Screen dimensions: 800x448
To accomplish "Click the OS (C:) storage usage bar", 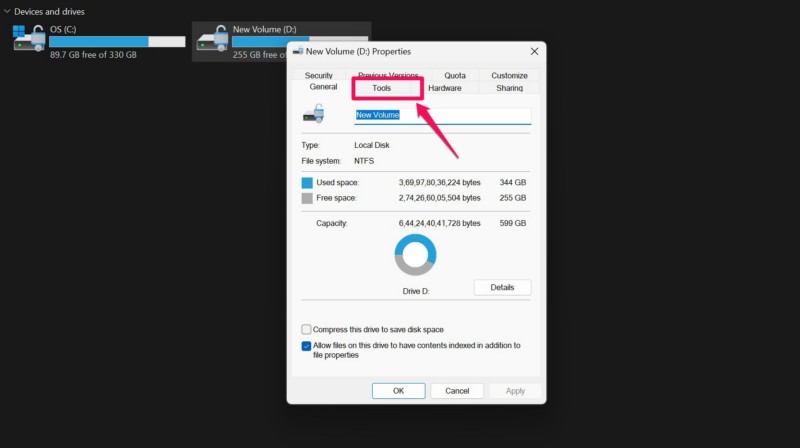I will point(117,41).
